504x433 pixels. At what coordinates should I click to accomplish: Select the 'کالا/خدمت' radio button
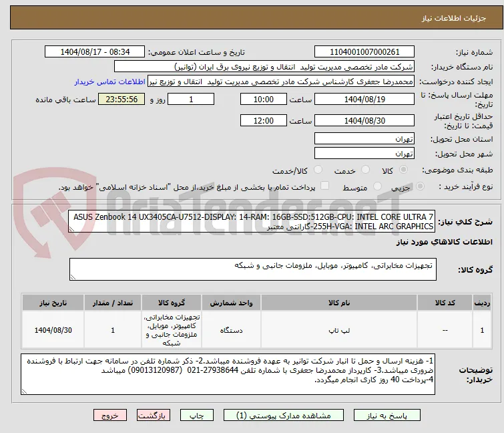click(318, 170)
